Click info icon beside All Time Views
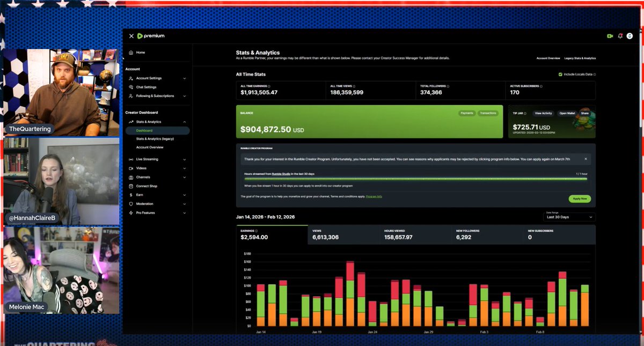 pyautogui.click(x=354, y=86)
